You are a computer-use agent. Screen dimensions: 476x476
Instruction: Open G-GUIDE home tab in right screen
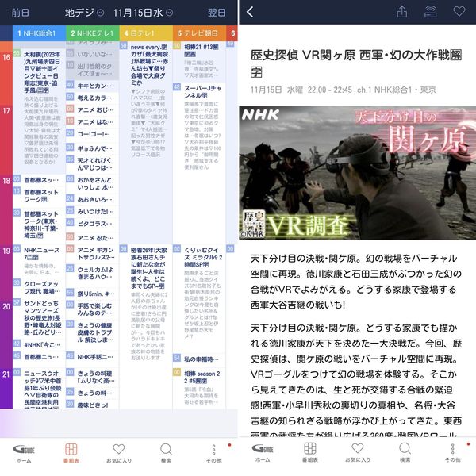click(263, 453)
